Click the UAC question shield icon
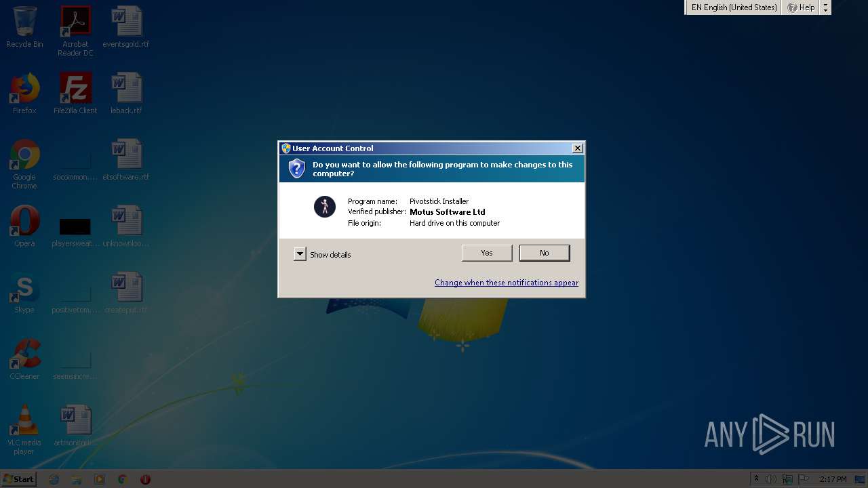 tap(297, 169)
